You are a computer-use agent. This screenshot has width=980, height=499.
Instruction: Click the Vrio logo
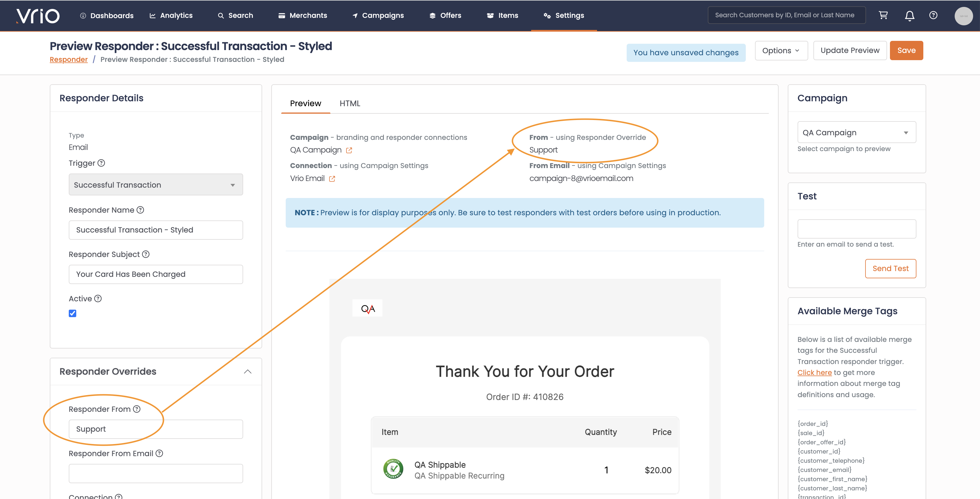click(x=38, y=16)
